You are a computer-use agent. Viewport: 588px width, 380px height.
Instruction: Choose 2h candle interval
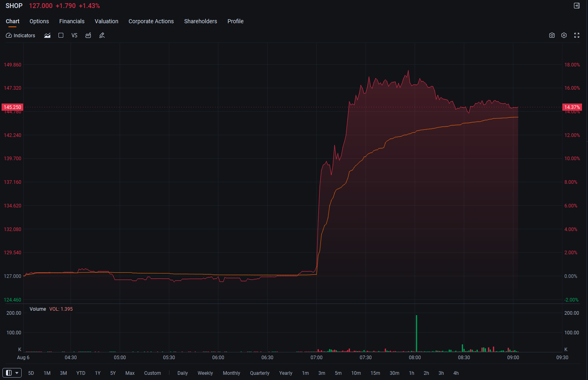coord(427,373)
